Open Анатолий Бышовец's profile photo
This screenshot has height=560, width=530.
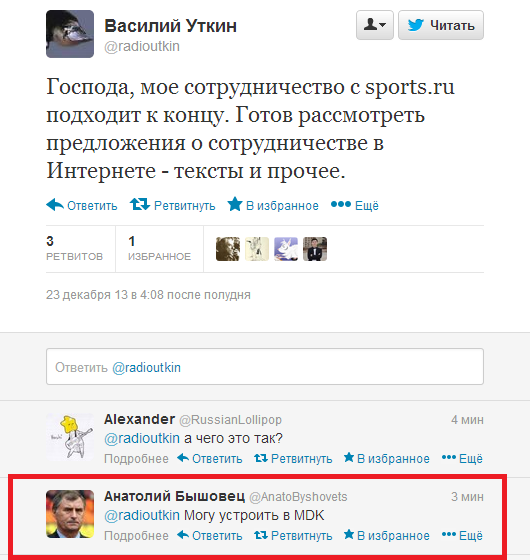[70, 514]
